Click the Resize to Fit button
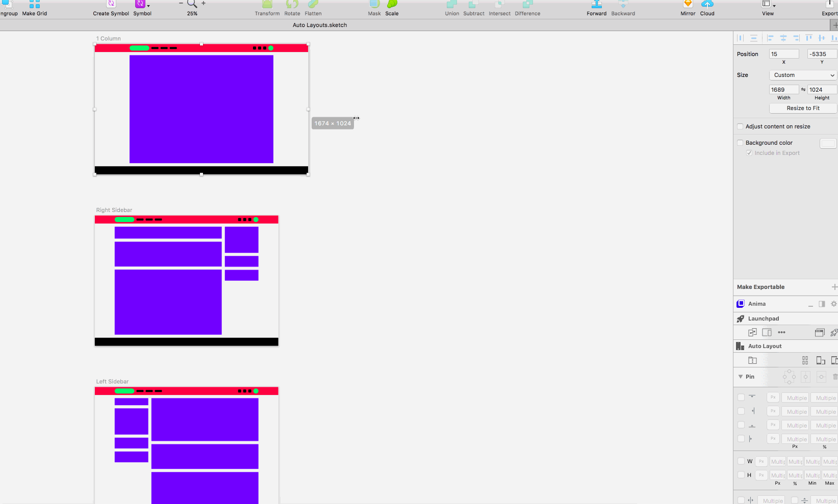Viewport: 838px width, 504px height. (803, 108)
